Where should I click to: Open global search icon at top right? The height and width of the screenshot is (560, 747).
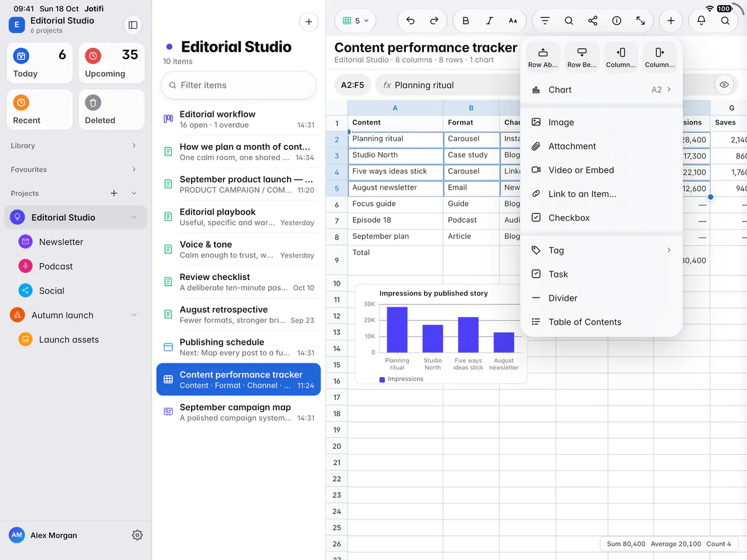point(725,21)
